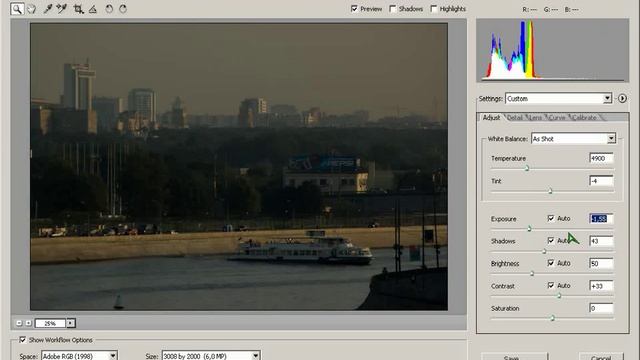The height and width of the screenshot is (360, 640).
Task: Uncheck Auto for Exposure
Action: [x=551, y=218]
